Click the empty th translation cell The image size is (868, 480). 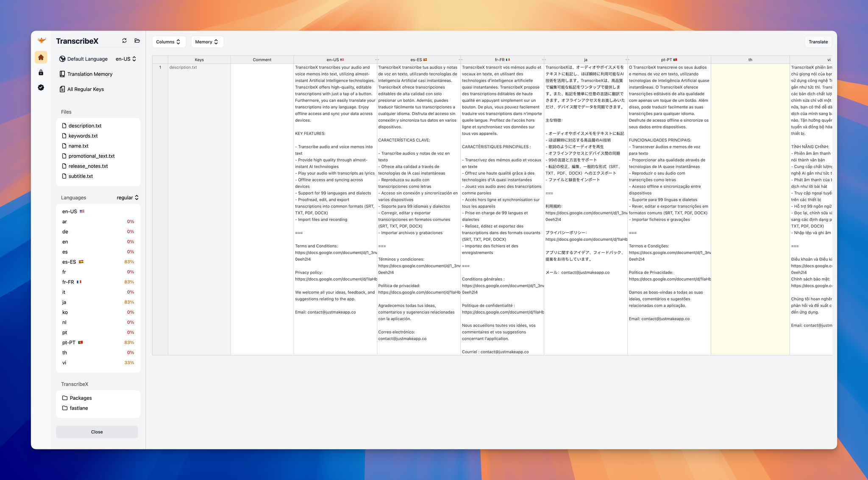(x=750, y=209)
